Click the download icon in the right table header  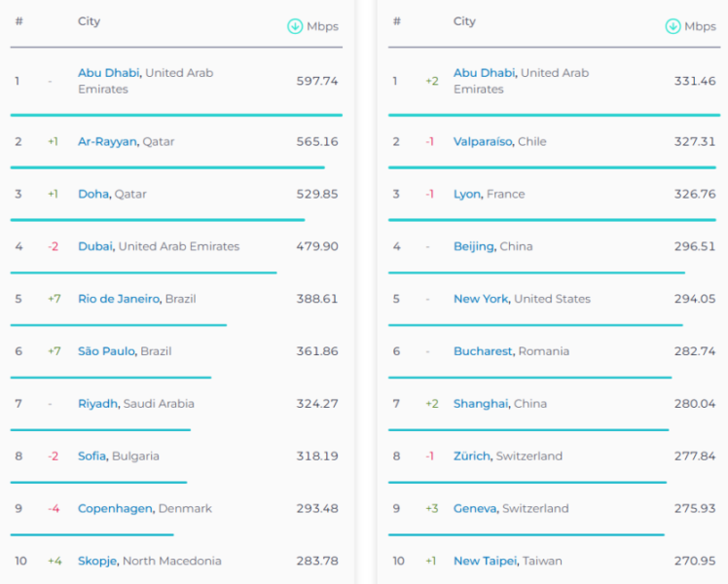pos(673,26)
